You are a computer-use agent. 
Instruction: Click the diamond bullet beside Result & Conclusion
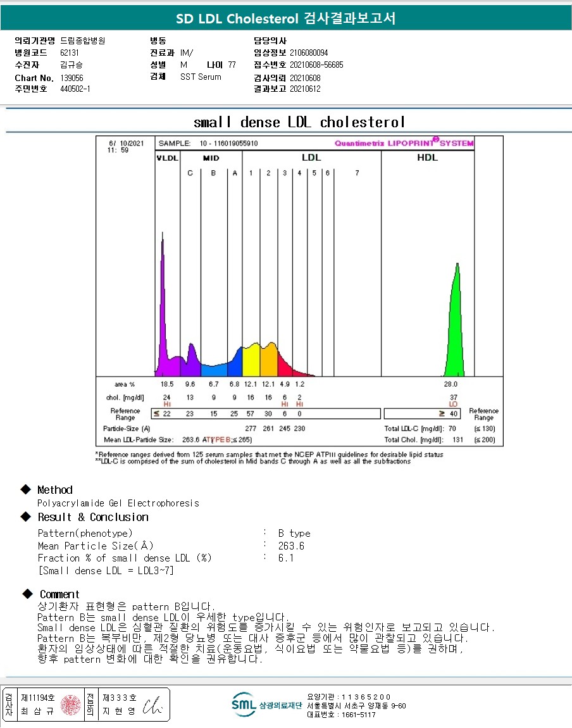[x=26, y=517]
